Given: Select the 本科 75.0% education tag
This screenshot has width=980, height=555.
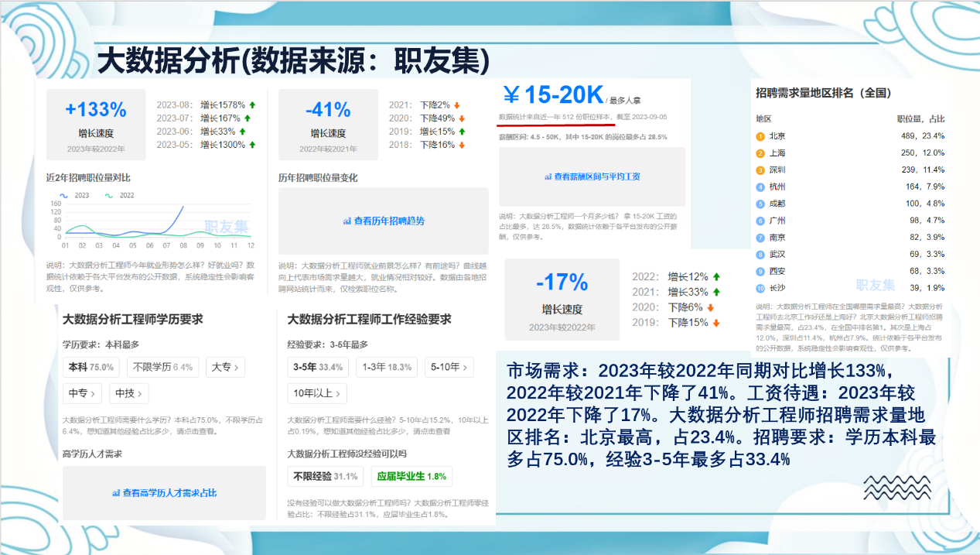Looking at the screenshot, I should tap(91, 367).
